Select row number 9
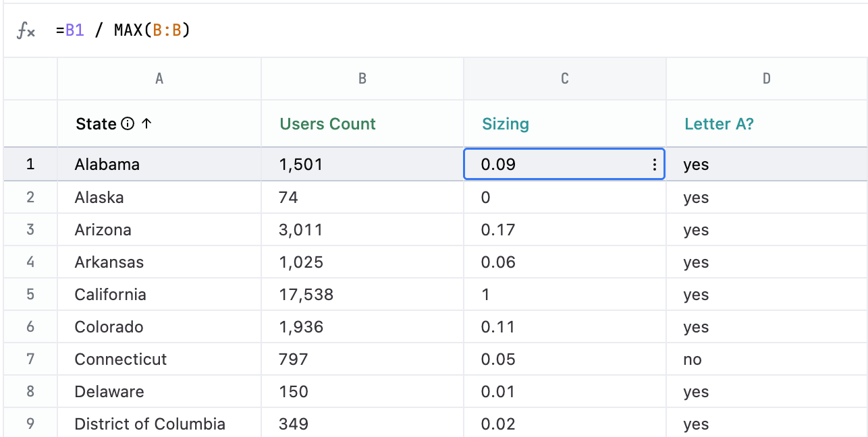This screenshot has width=868, height=437. pyautogui.click(x=30, y=424)
